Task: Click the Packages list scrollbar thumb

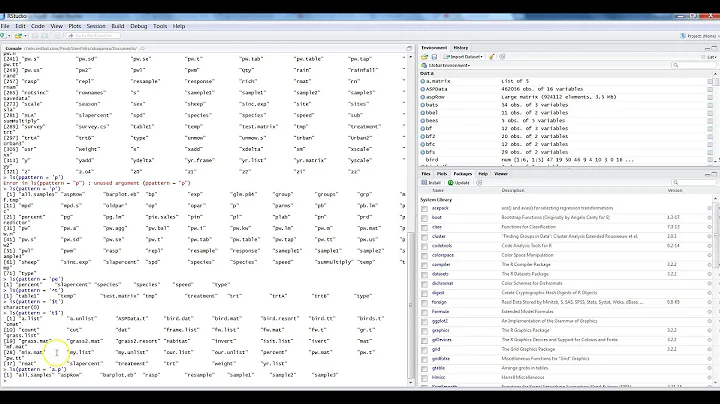Action: pyautogui.click(x=717, y=233)
